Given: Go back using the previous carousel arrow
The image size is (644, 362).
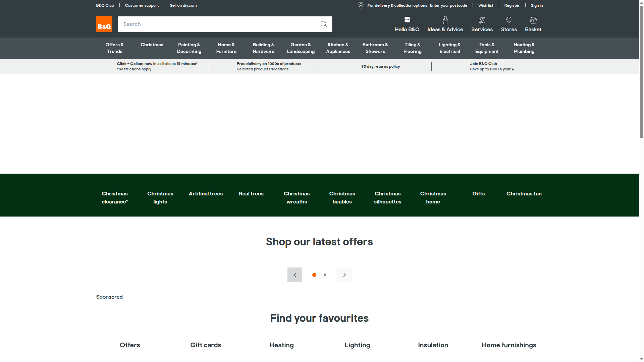Looking at the screenshot, I should (294, 275).
